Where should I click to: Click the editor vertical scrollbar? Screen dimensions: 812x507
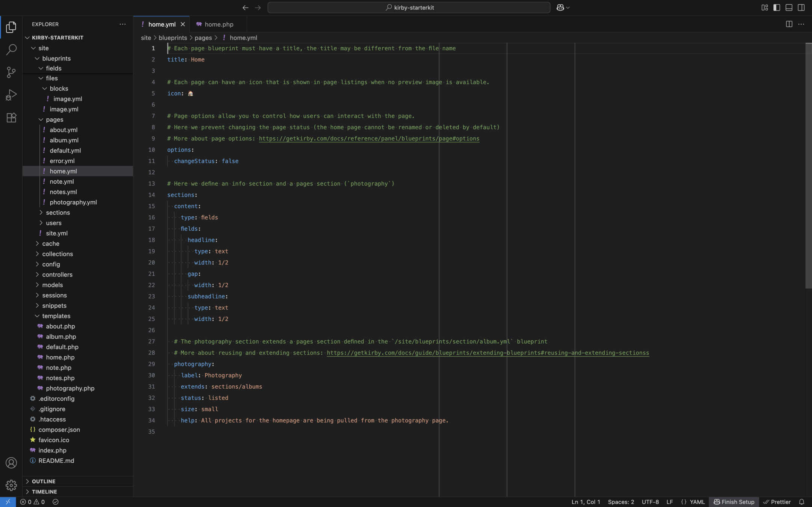808,165
